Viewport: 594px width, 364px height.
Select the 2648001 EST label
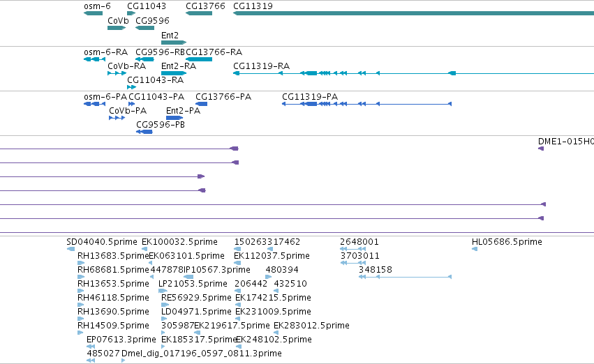359,242
